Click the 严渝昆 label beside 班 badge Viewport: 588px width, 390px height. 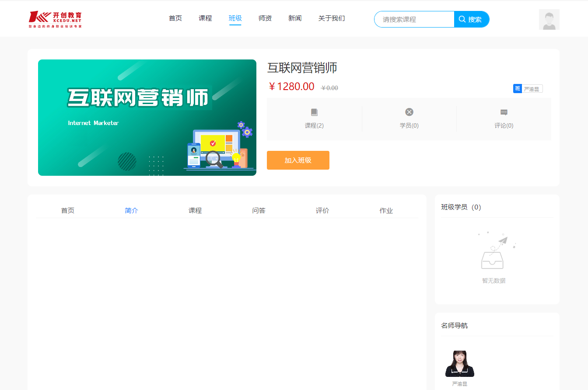point(532,89)
